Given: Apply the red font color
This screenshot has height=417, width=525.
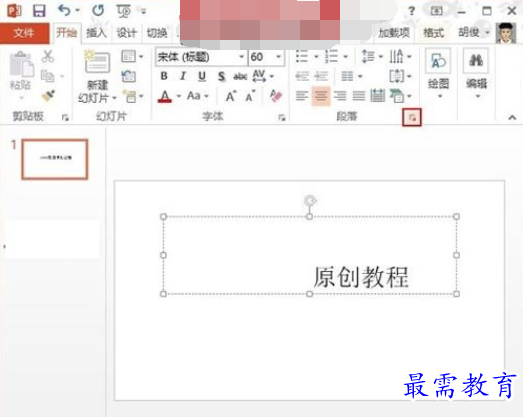Looking at the screenshot, I should pos(165,96).
